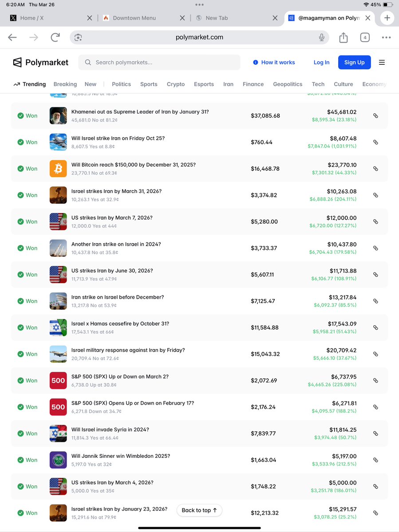Open the Geopolitics category
Image resolution: width=399 pixels, height=532 pixels.
point(288,84)
